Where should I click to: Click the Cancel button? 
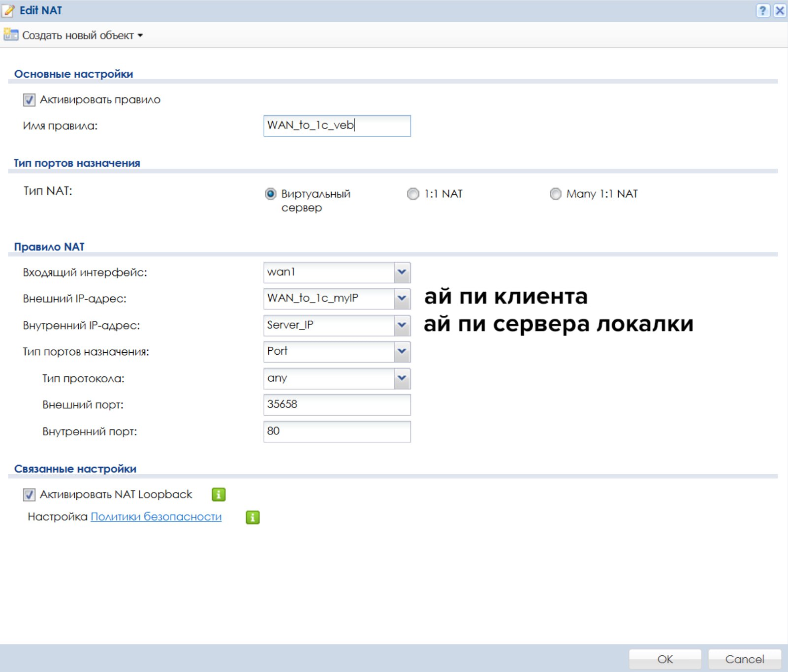[x=745, y=659]
